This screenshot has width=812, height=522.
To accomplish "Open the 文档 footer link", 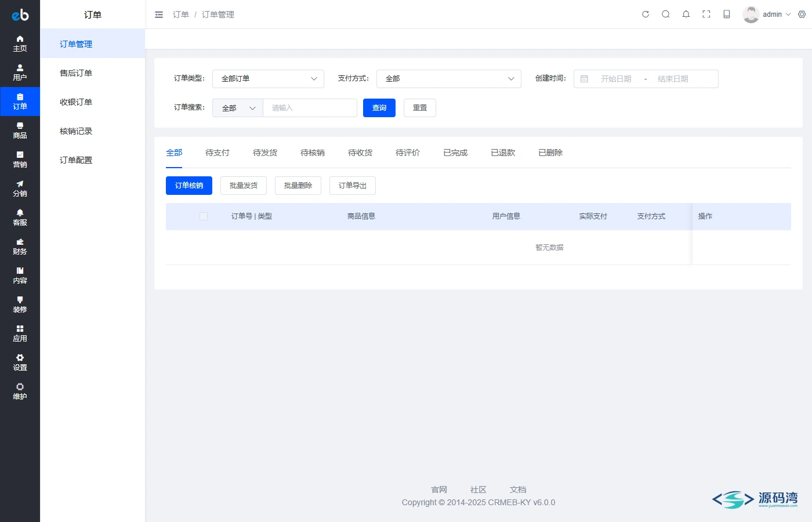I will [x=518, y=490].
